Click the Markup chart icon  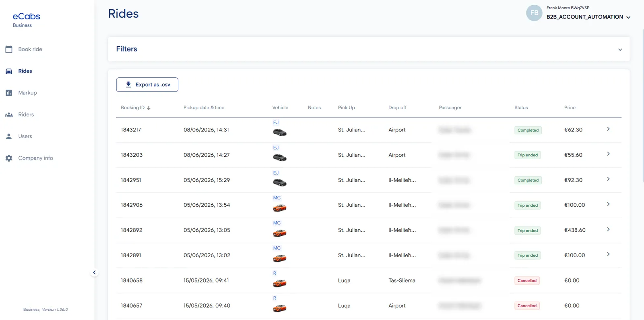(x=9, y=93)
